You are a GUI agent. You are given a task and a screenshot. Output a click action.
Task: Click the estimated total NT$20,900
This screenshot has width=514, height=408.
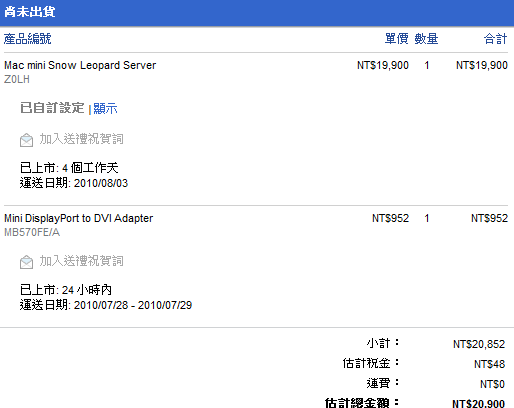[478, 403]
